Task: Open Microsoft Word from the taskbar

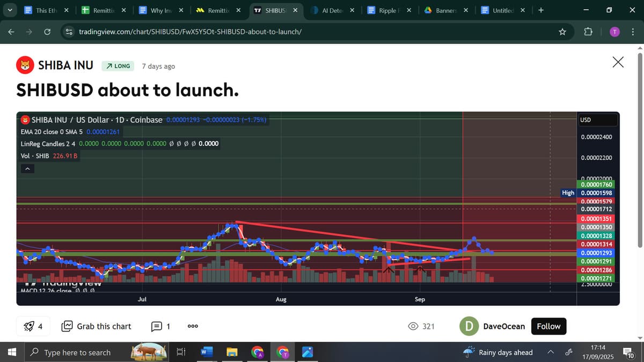Action: pos(206,352)
